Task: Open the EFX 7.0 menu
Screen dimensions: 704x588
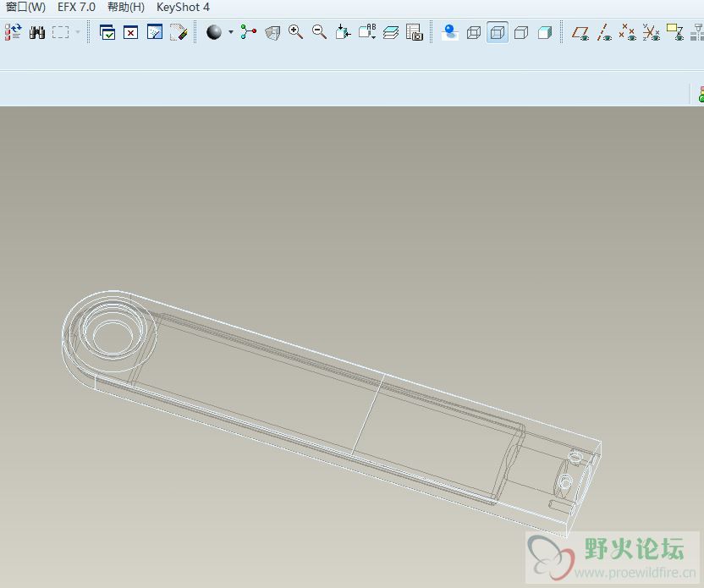Action: tap(76, 7)
